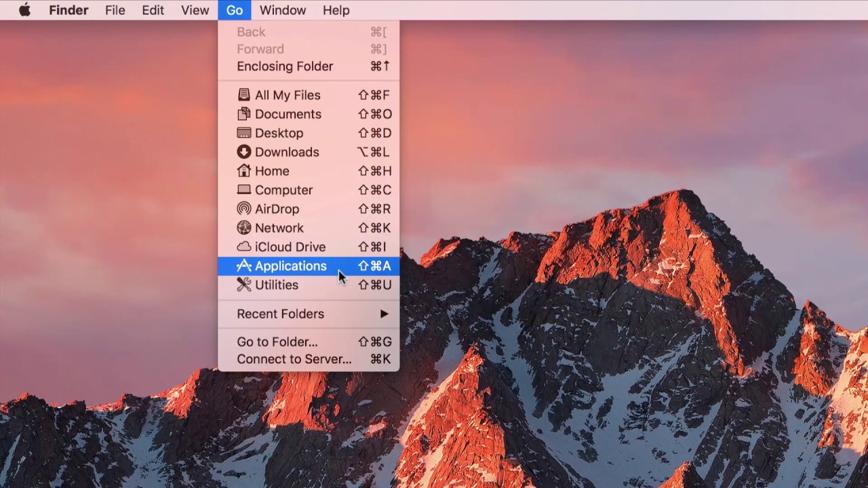The width and height of the screenshot is (868, 488).
Task: Expand the Recent Folders submenu arrow
Action: point(384,314)
